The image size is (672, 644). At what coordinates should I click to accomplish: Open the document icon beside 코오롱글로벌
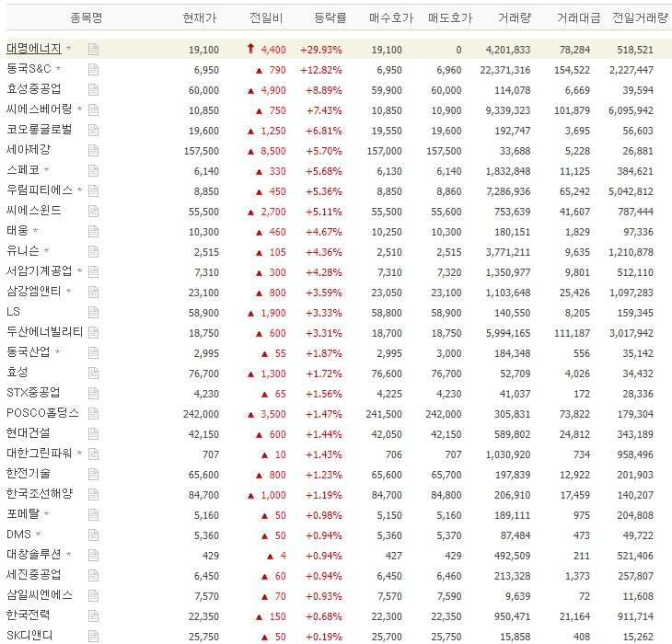tap(93, 130)
